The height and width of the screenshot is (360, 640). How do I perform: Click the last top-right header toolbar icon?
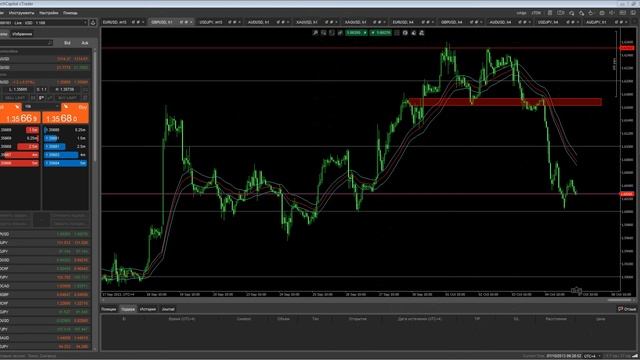pyautogui.click(x=633, y=13)
